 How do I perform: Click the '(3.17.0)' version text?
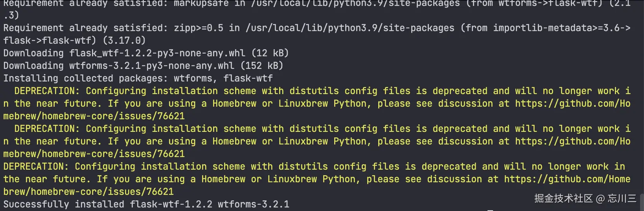124,41
